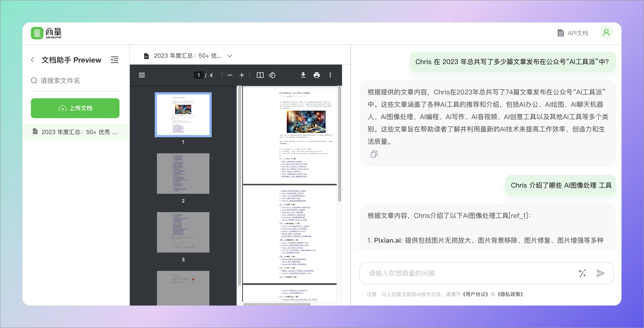Click the fit-to-page icon
The height and width of the screenshot is (328, 644).
click(260, 75)
